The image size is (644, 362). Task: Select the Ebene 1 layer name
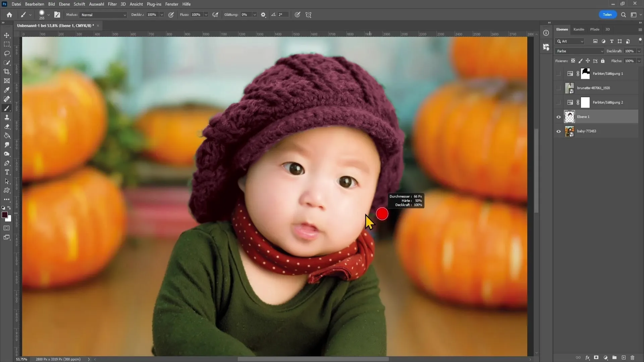coord(583,117)
